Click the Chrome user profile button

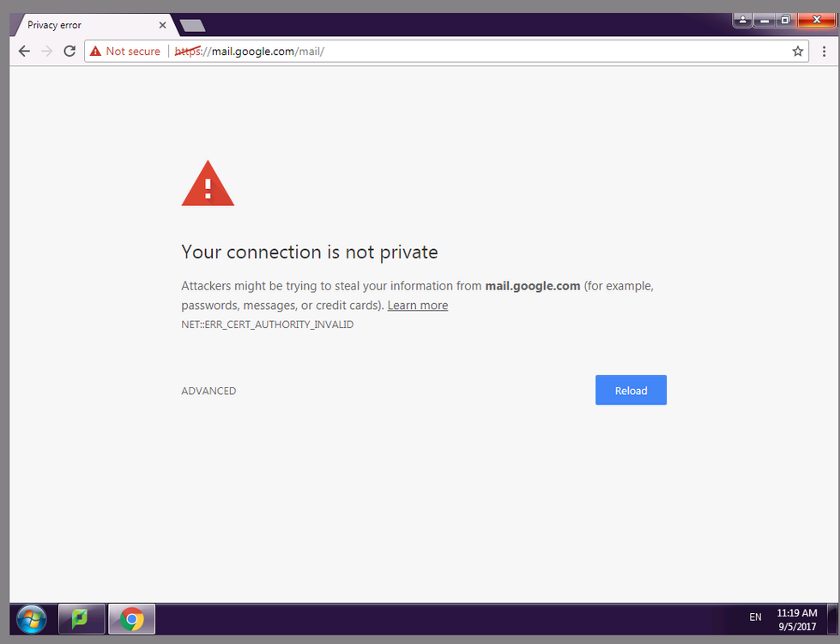pos(742,20)
